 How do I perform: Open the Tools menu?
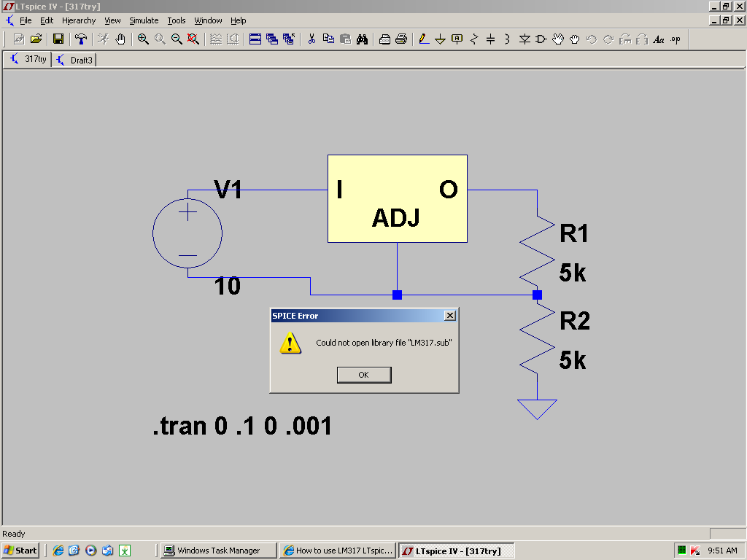[x=177, y=20]
